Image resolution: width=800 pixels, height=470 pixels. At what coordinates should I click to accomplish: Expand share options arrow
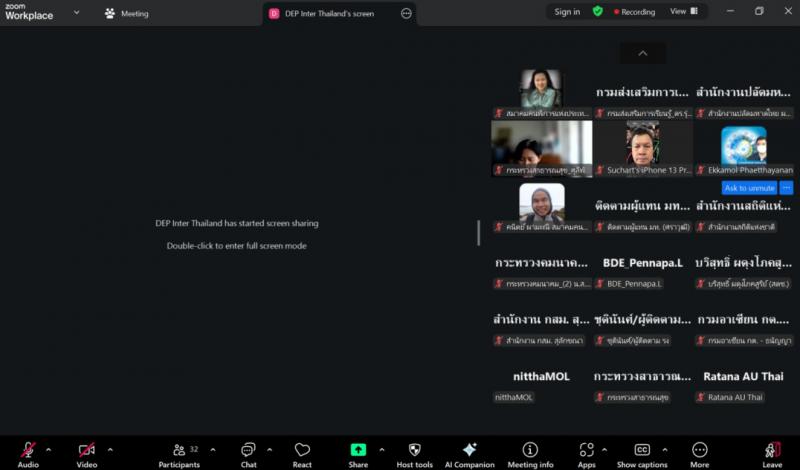(382, 450)
